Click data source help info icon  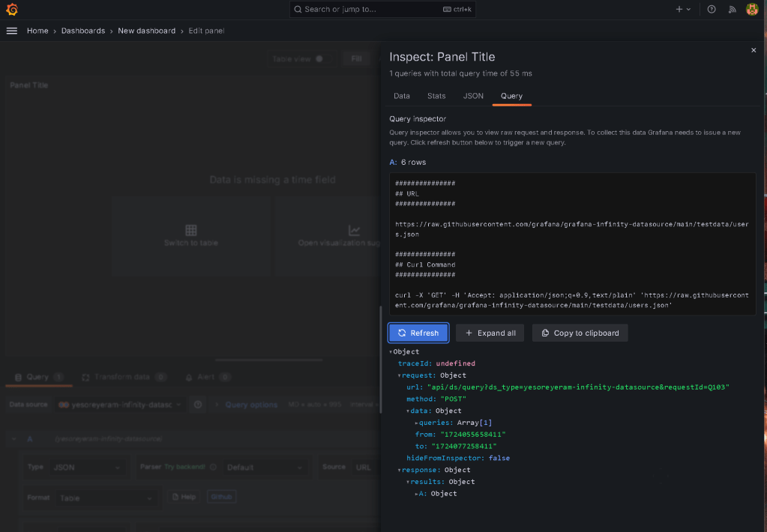tap(198, 405)
